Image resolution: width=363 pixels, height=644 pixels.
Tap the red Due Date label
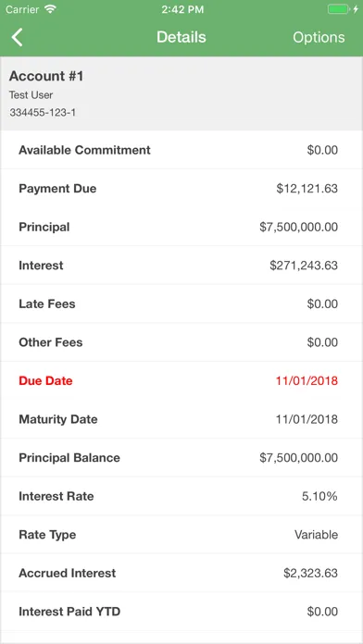(45, 380)
